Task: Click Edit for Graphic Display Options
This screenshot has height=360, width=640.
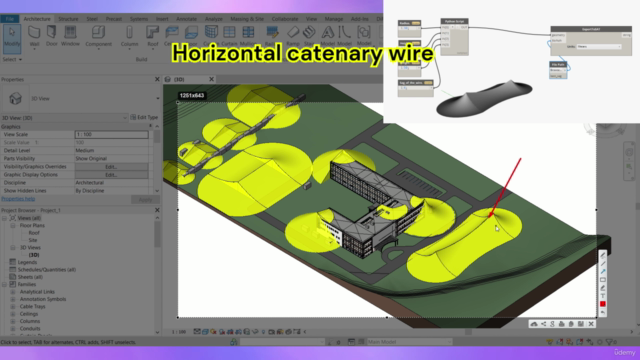Action: point(111,175)
